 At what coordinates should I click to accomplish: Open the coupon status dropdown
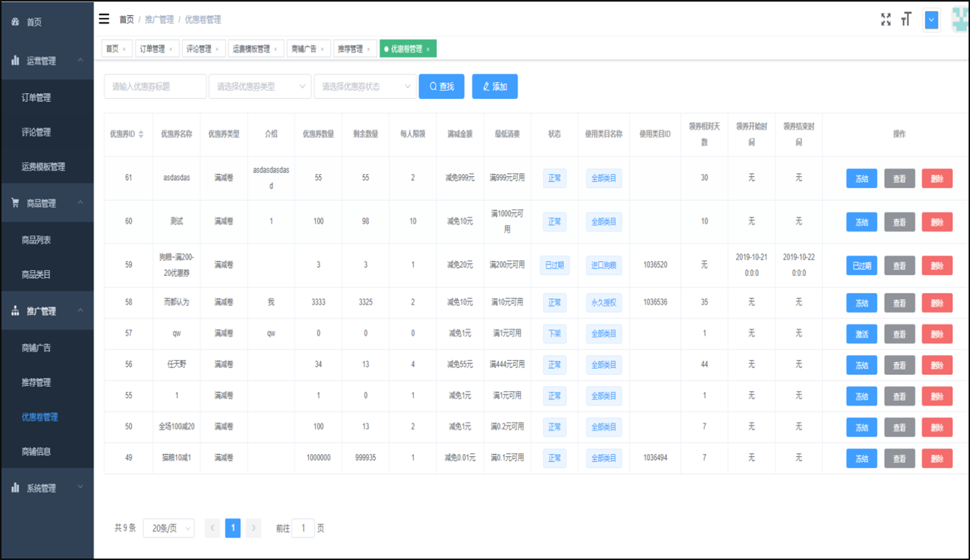point(365,87)
